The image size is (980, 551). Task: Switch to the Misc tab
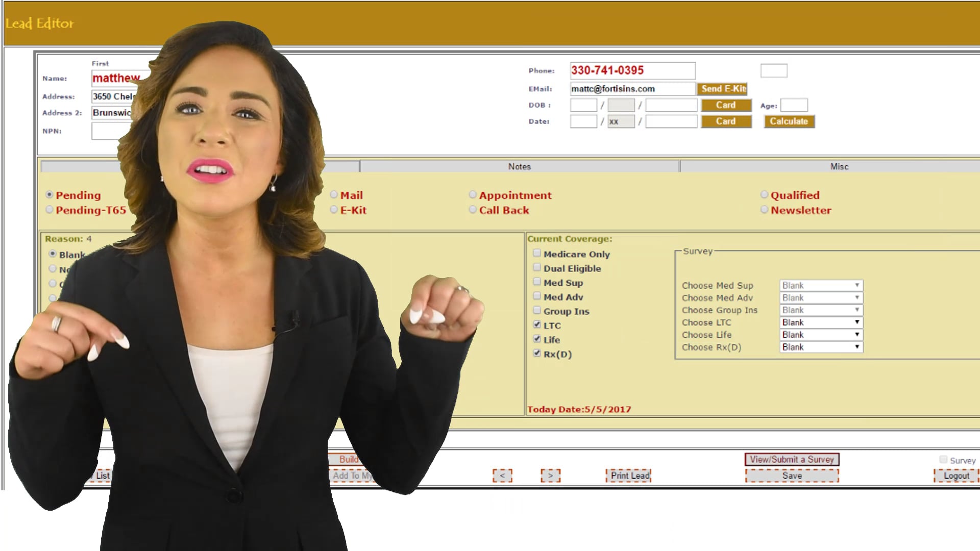coord(839,166)
